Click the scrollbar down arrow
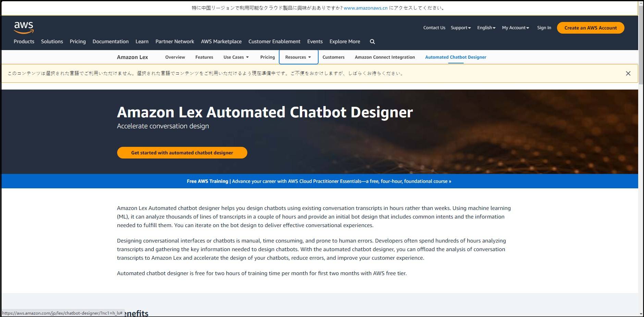Screen dimensions: 644x317 click(x=641, y=314)
